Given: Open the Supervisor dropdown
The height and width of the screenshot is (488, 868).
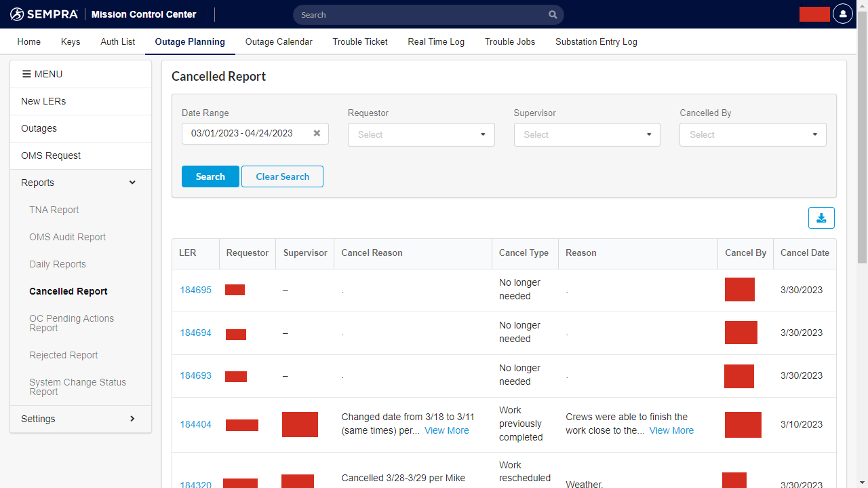Looking at the screenshot, I should [587, 134].
